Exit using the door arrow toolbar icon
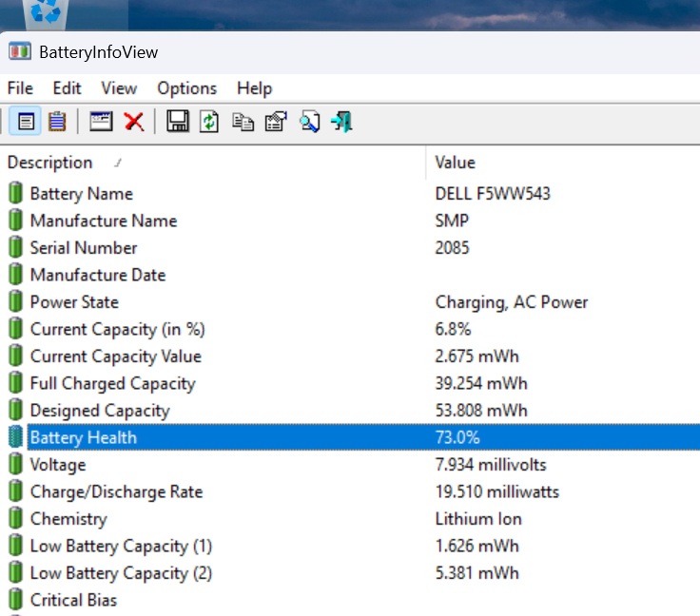The width and height of the screenshot is (700, 616). 342,122
